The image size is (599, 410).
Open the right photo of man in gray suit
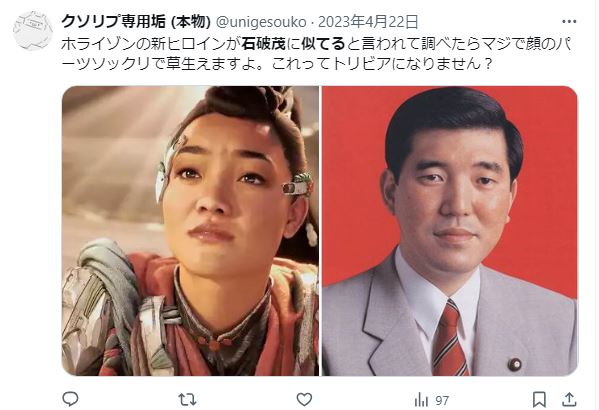[x=450, y=231]
